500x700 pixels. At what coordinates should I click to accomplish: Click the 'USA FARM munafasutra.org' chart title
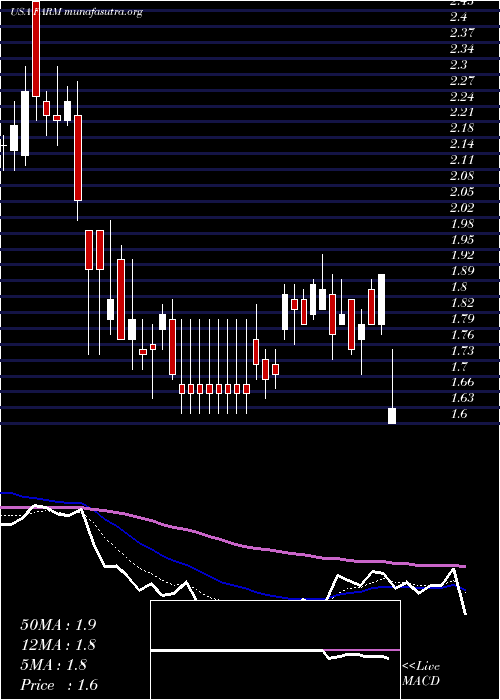pos(76,12)
